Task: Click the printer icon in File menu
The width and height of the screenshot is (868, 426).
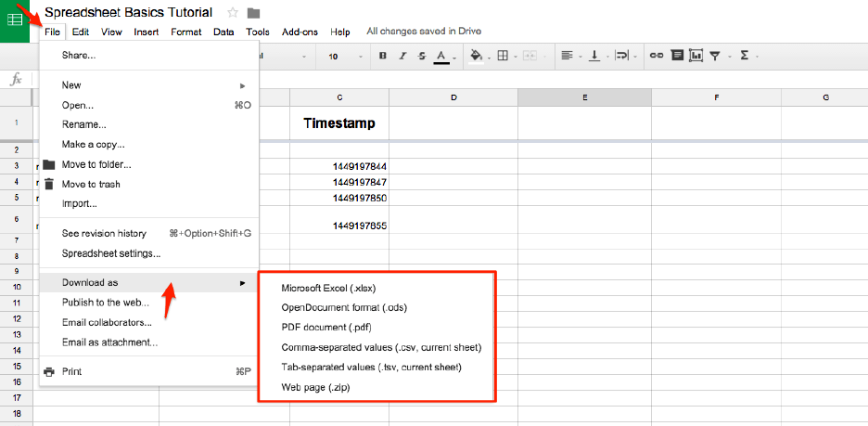Action: pos(49,371)
